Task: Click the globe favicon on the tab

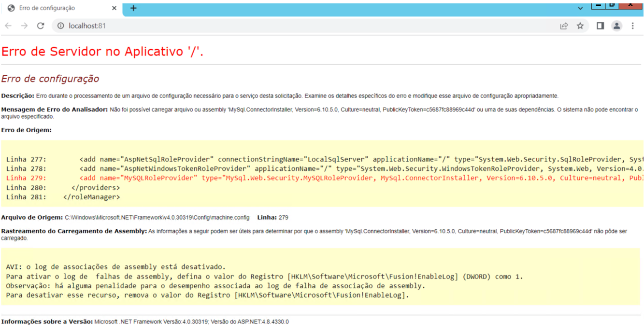Action: [11, 8]
